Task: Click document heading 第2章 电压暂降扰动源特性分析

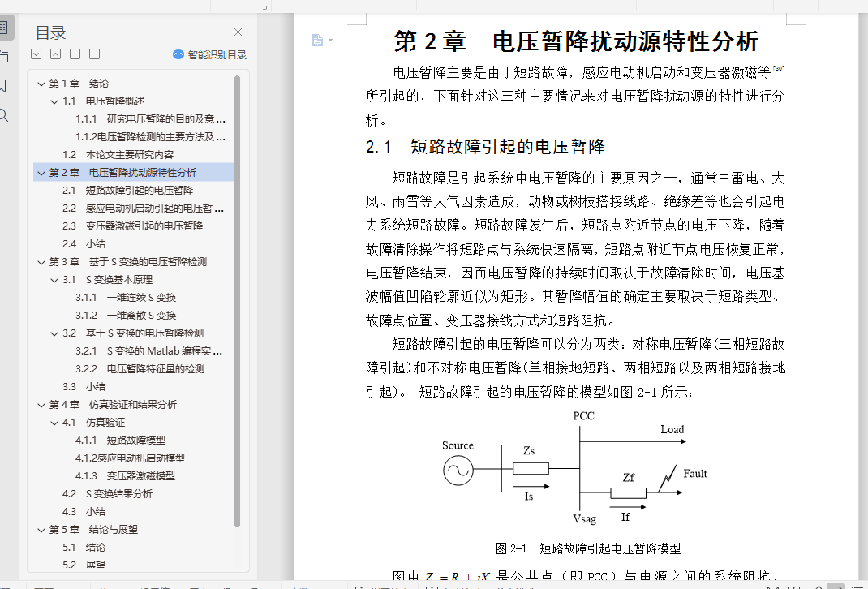Action: [x=576, y=41]
